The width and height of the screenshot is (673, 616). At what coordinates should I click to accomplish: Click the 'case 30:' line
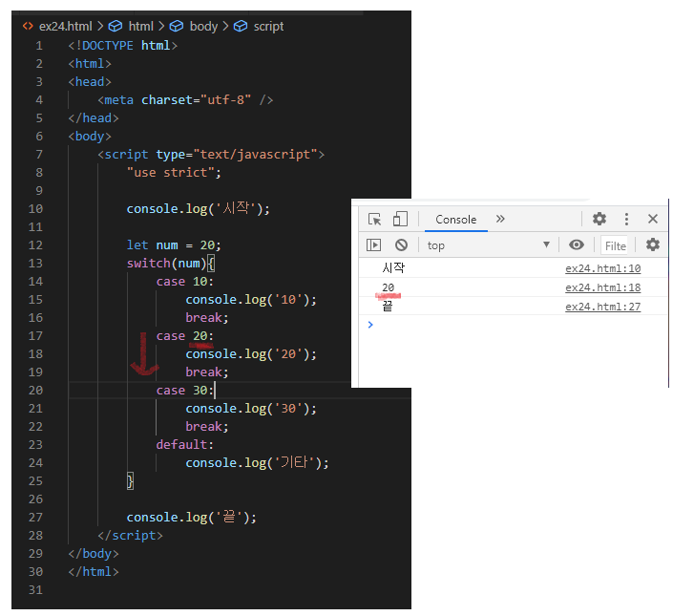184,391
